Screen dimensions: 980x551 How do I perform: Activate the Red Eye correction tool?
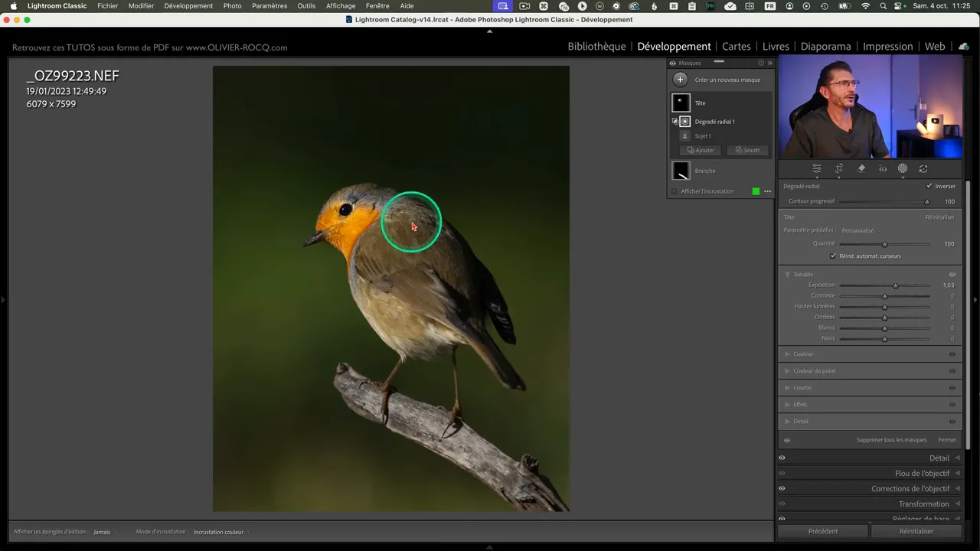coord(882,169)
